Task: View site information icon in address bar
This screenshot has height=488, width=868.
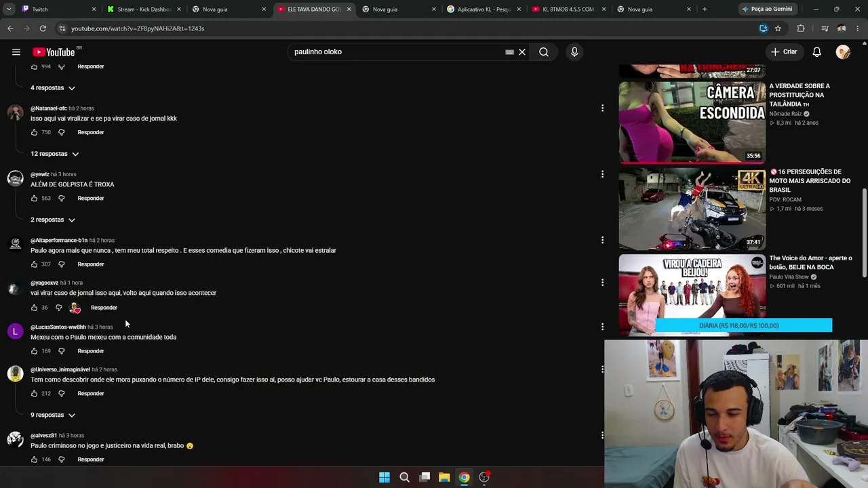Action: coord(62,28)
